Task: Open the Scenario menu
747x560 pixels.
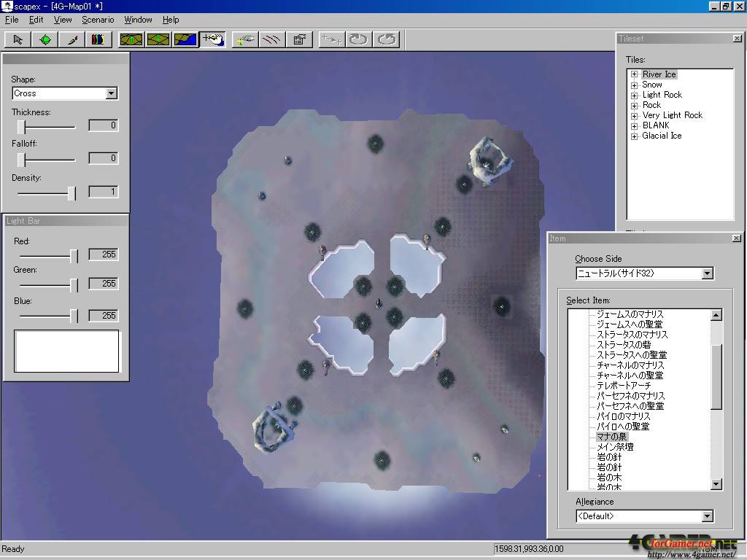Action: (98, 20)
